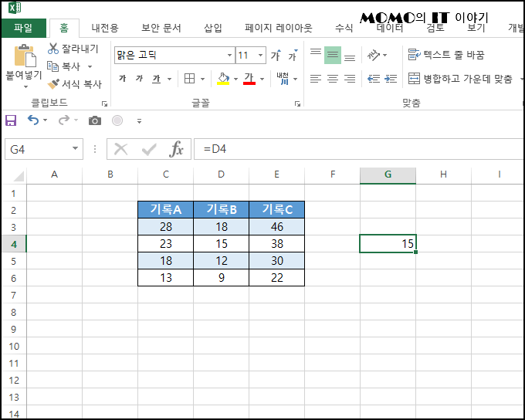Switch to the 보안 문서 tab

(161, 28)
